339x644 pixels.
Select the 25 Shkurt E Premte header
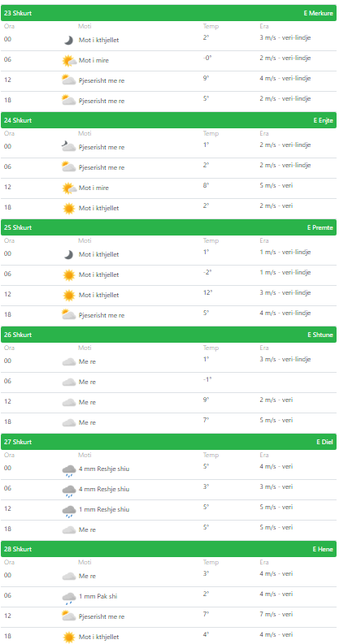tap(168, 227)
